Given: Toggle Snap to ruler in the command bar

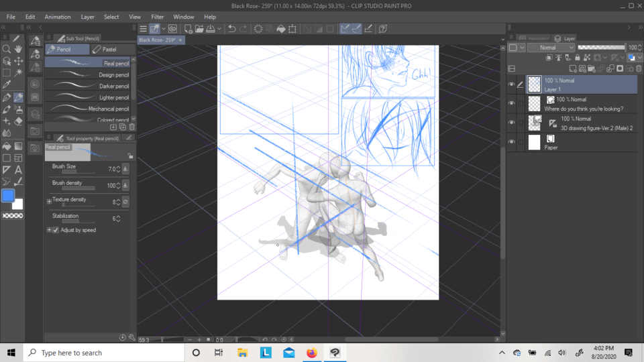Looking at the screenshot, I should click(x=345, y=29).
